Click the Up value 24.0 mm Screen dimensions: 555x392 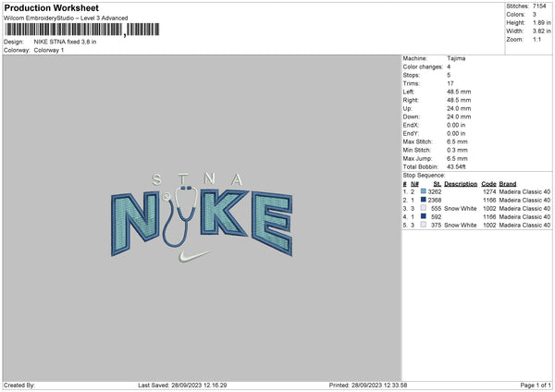click(459, 108)
